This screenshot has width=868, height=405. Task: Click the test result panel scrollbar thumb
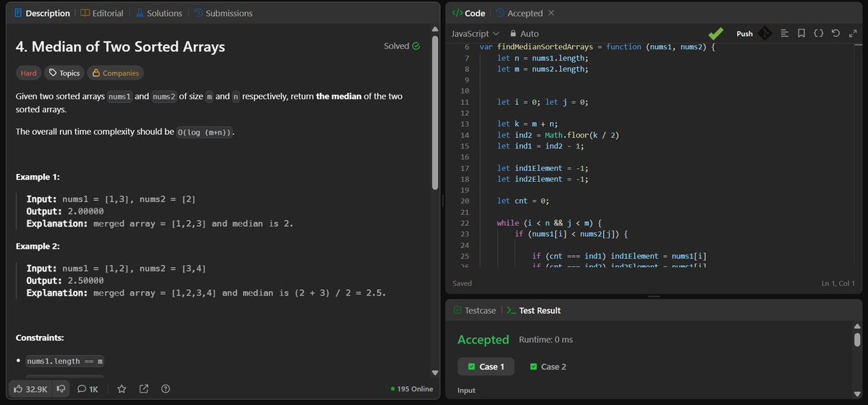[857, 339]
